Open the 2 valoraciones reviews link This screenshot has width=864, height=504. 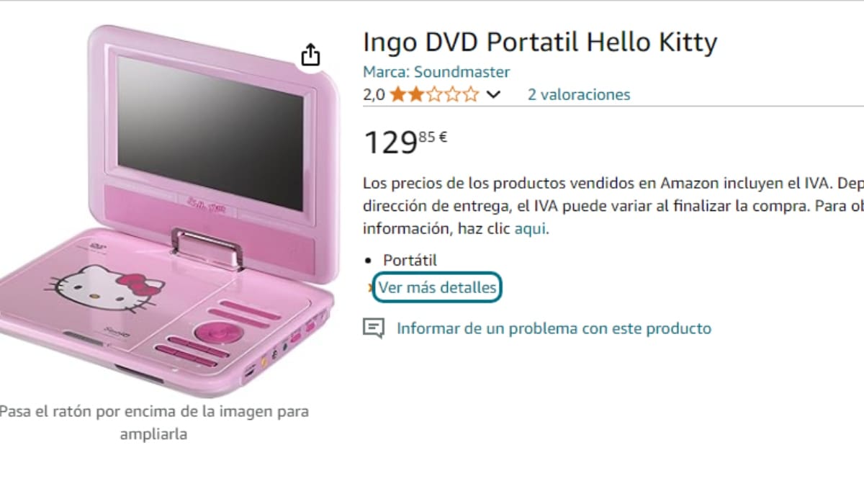(x=578, y=94)
